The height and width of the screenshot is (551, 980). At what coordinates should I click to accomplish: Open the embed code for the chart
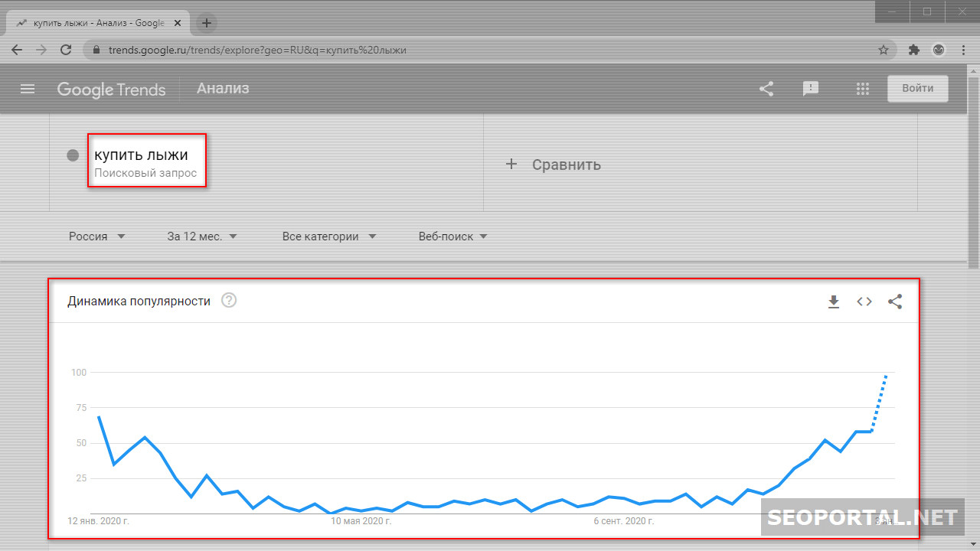coord(864,302)
